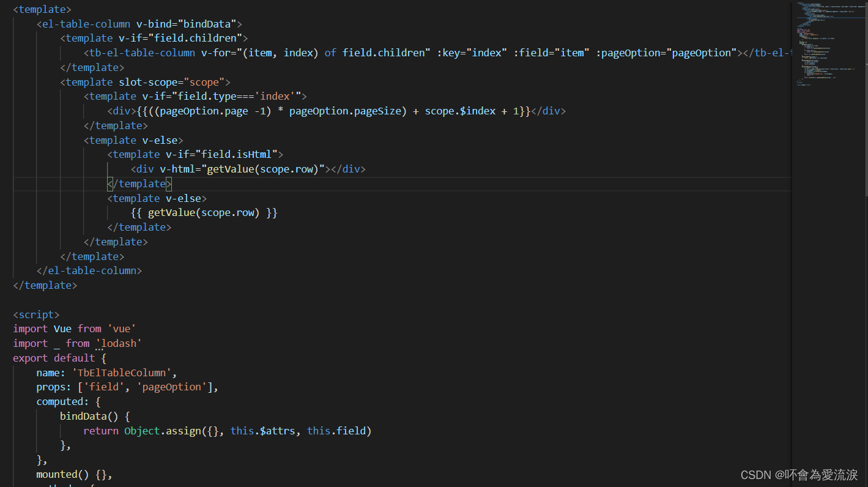Click Object.assign in the return statement

[162, 431]
